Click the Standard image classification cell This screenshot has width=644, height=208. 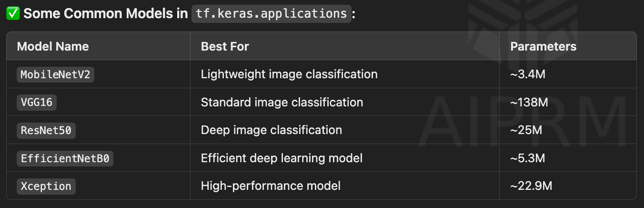pos(282,102)
